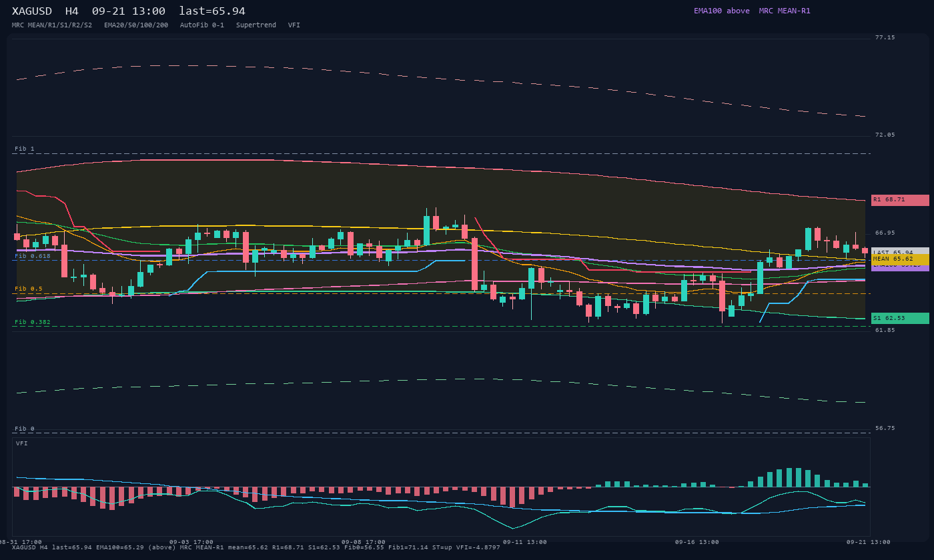Click the 61.85 price axis label
934x560 pixels.
tap(885, 330)
